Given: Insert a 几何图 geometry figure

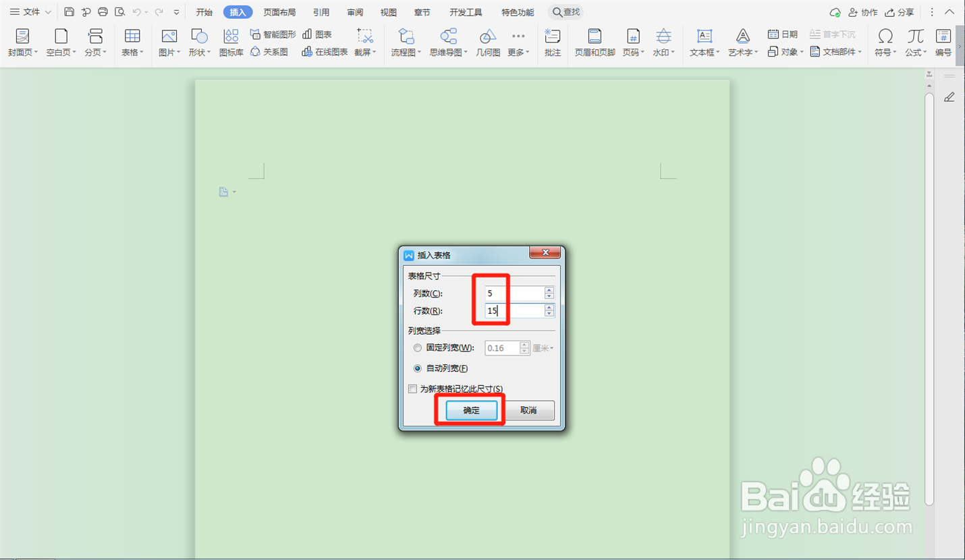Looking at the screenshot, I should (x=488, y=43).
